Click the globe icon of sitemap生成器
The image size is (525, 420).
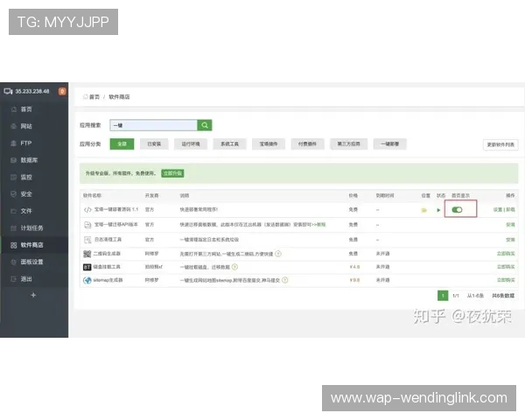[87, 280]
